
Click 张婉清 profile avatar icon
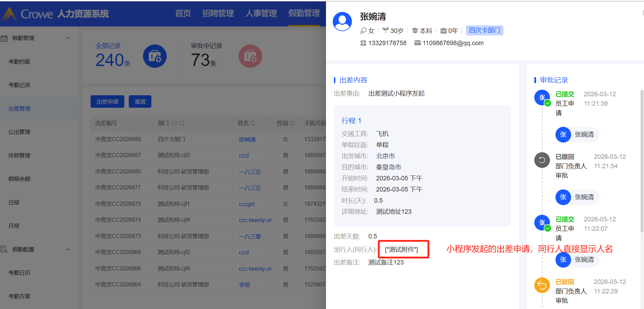pyautogui.click(x=342, y=22)
